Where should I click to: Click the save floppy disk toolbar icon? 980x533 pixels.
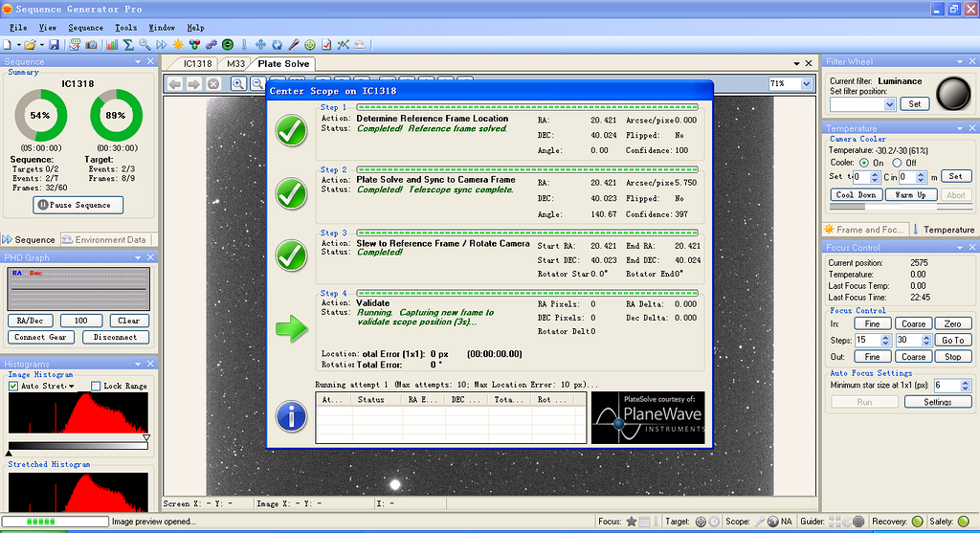pos(55,45)
